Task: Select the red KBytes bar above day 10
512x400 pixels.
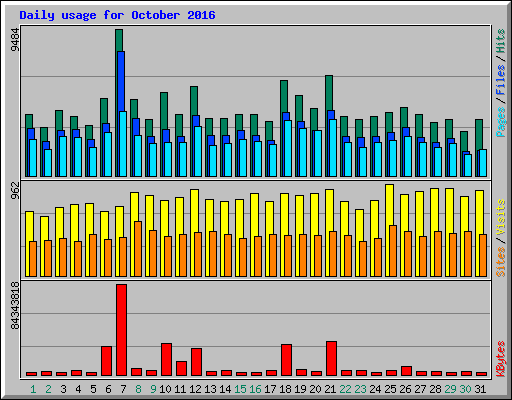Action: point(167,359)
